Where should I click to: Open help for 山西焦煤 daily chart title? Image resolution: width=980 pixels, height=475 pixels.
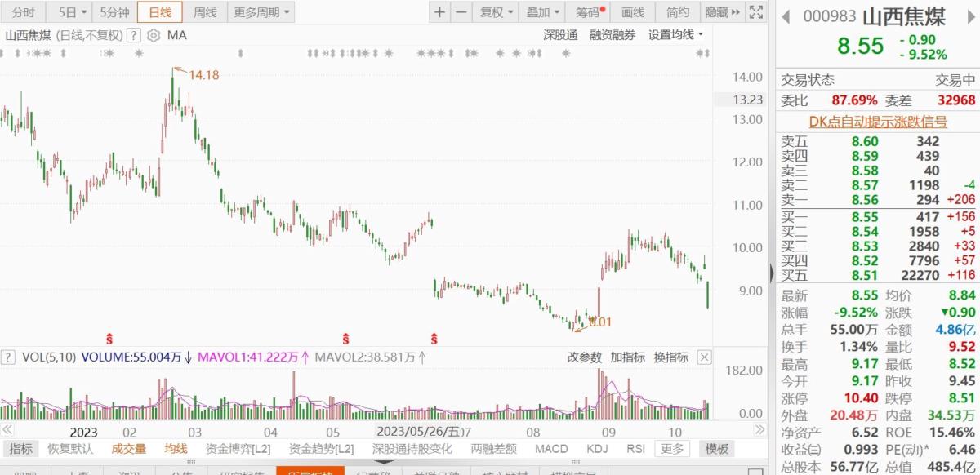click(132, 35)
